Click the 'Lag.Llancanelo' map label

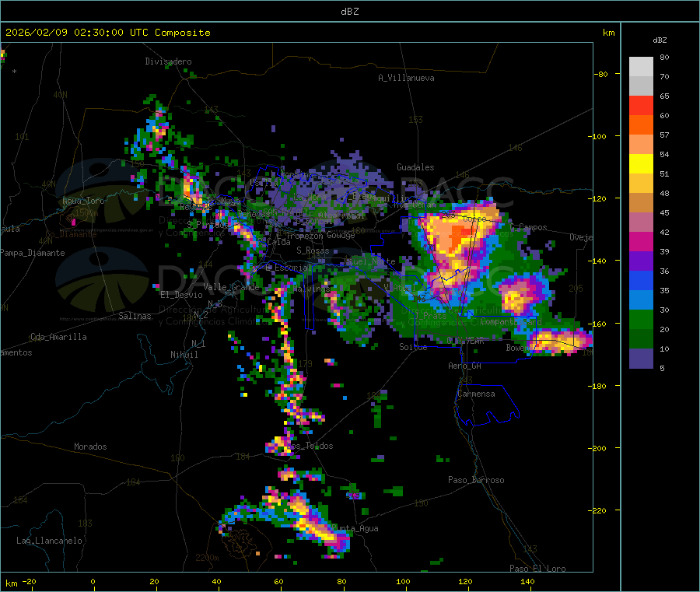pyautogui.click(x=50, y=541)
